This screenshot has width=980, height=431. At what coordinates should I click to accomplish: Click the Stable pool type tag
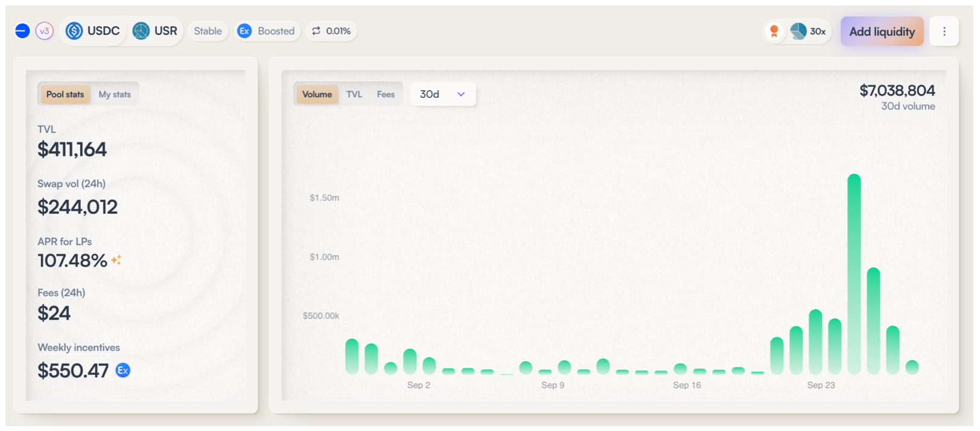click(208, 31)
